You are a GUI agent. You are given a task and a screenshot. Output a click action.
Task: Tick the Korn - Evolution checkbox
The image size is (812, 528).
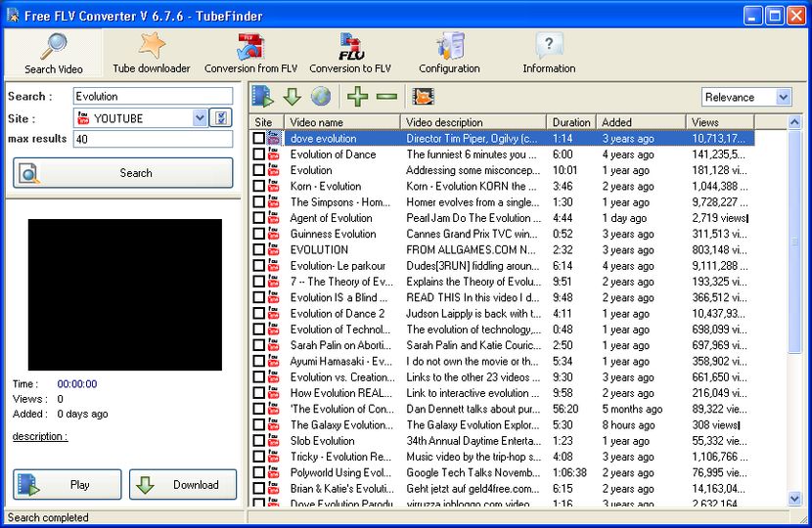259,186
